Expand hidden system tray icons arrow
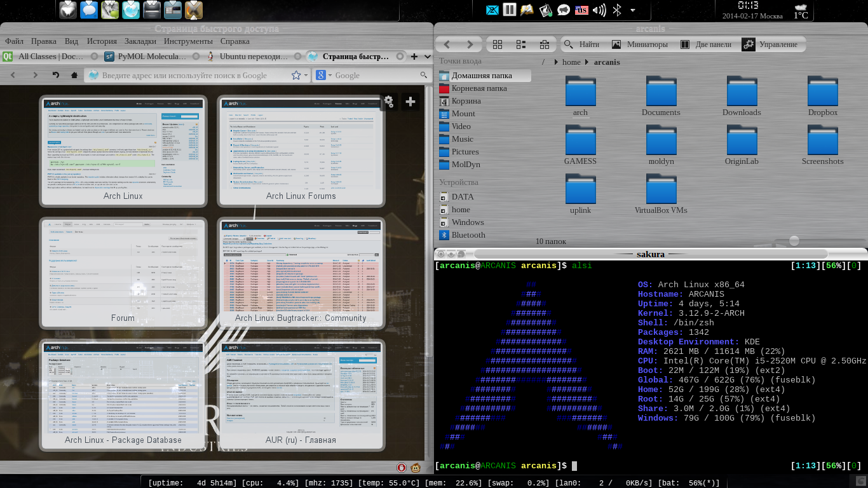 pyautogui.click(x=633, y=10)
